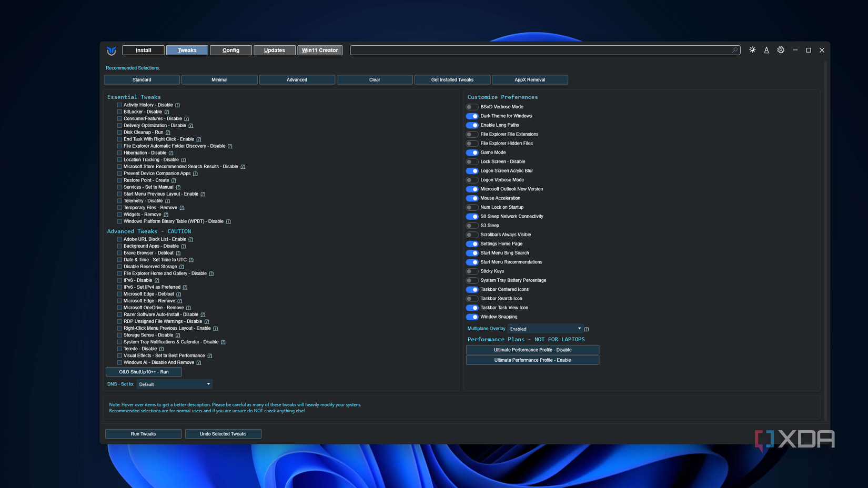Open help icon for Microsoft OneDrive - Remove
Viewport: 868px width, 488px height.
tap(188, 308)
